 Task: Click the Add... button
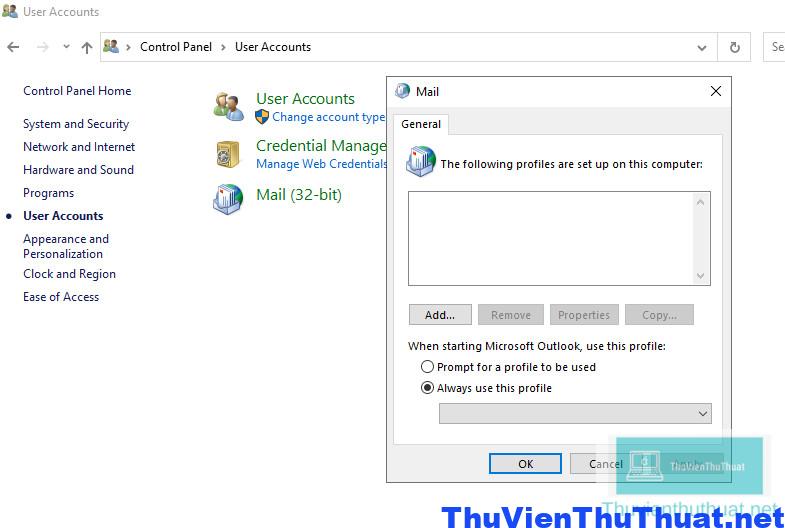pyautogui.click(x=440, y=315)
